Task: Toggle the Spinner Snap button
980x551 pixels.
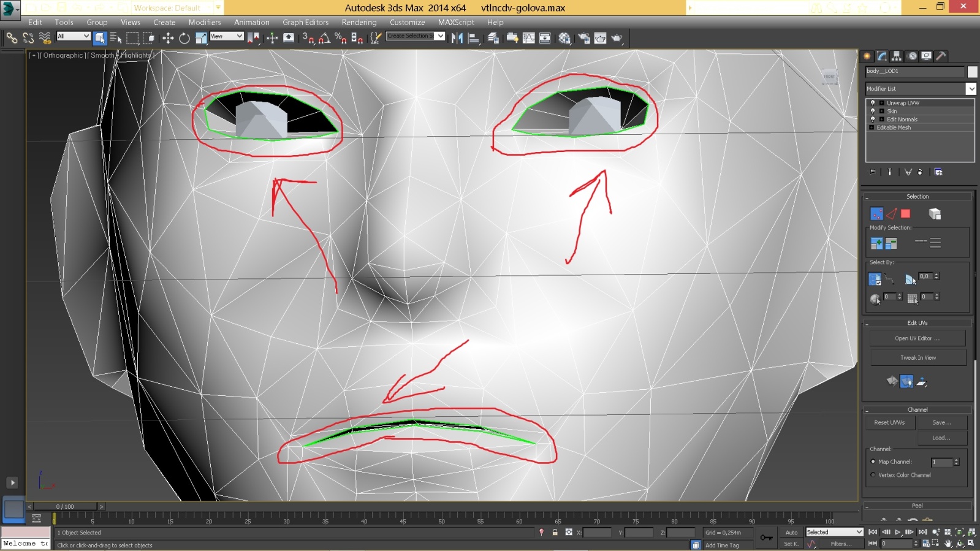Action: [357, 38]
